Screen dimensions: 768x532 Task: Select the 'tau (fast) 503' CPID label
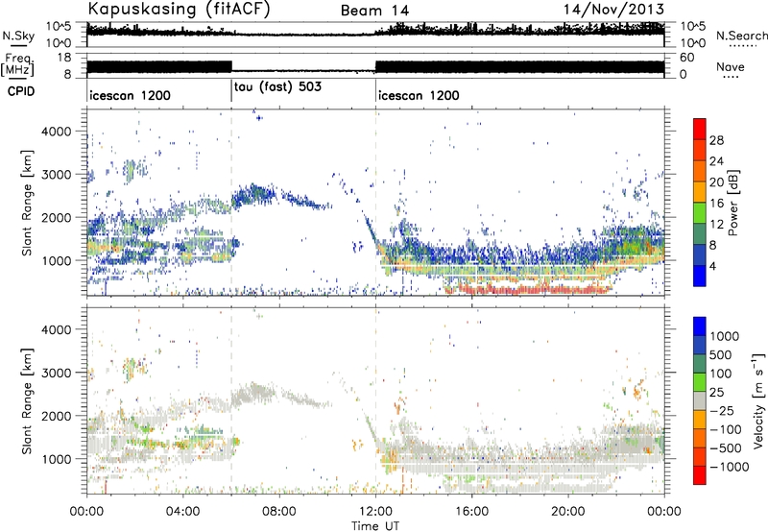tap(277, 87)
